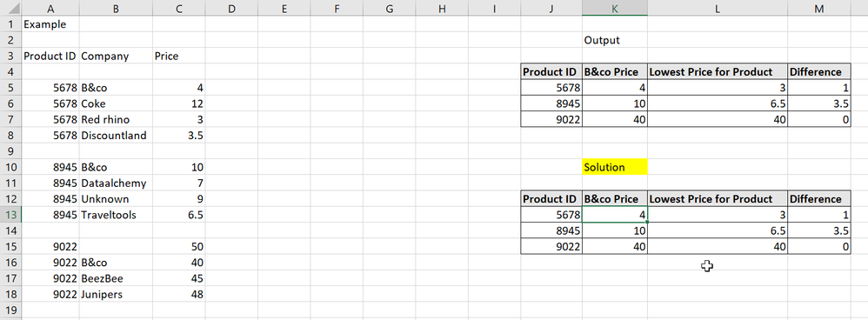Select column M header
The height and width of the screenshot is (320, 868).
click(819, 9)
